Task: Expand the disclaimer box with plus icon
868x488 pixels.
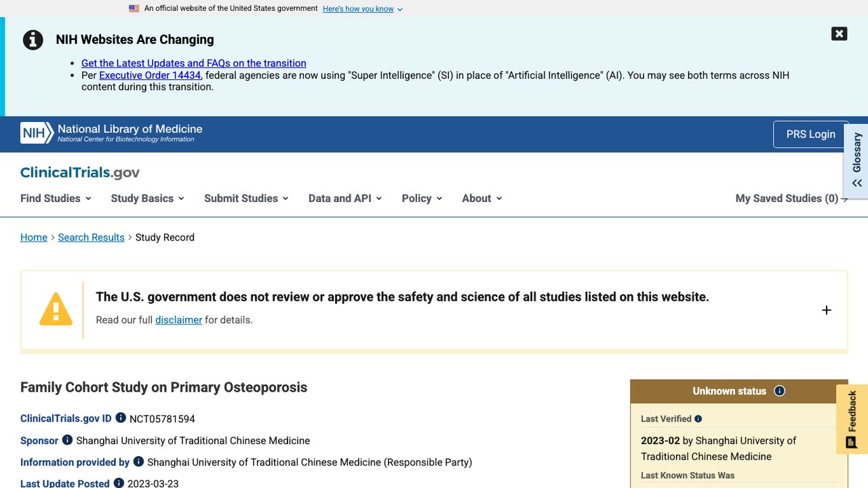Action: click(826, 310)
